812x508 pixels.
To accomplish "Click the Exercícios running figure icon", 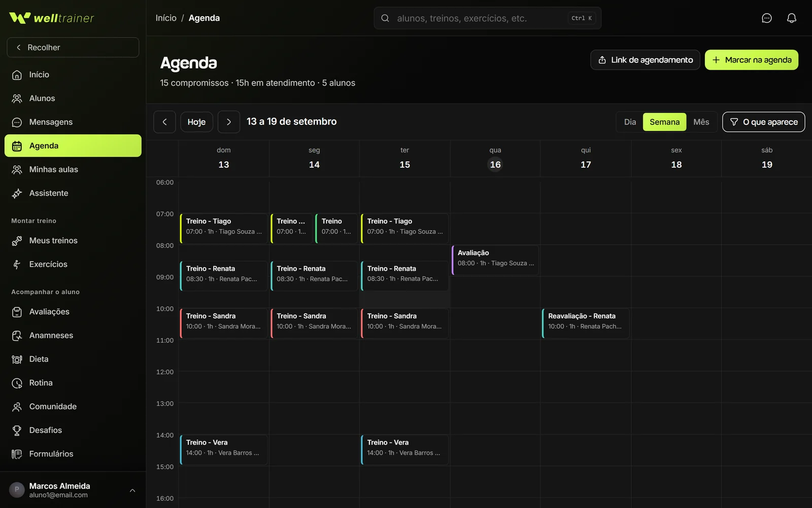I will pos(17,265).
